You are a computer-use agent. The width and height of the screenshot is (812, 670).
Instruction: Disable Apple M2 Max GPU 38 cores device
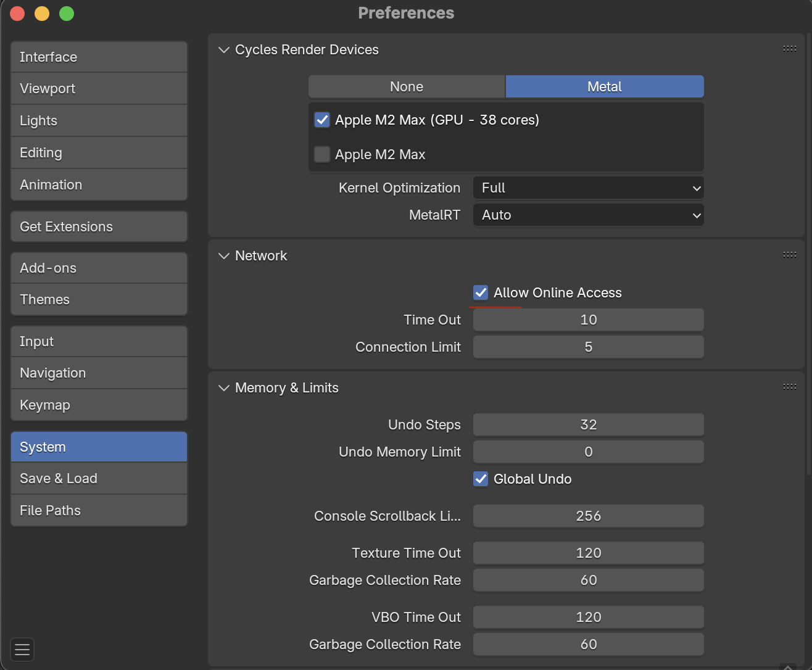point(322,120)
